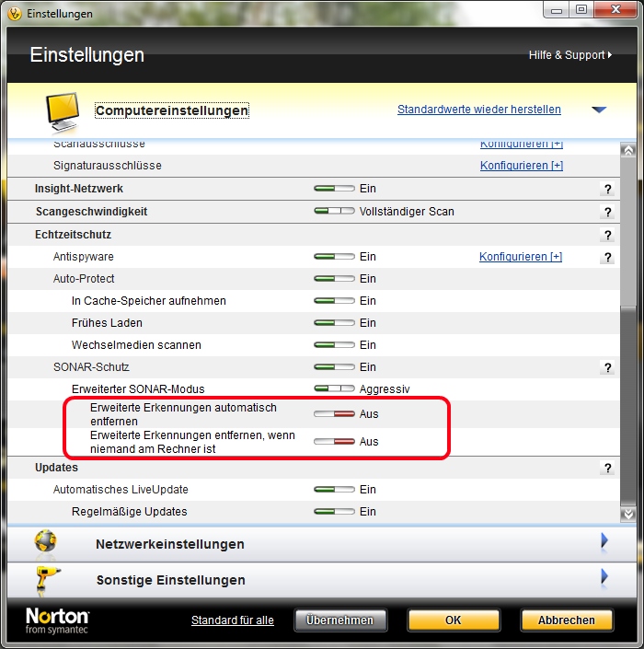This screenshot has width=644, height=649.
Task: Click the Norton from Symantec logo
Action: click(x=57, y=620)
